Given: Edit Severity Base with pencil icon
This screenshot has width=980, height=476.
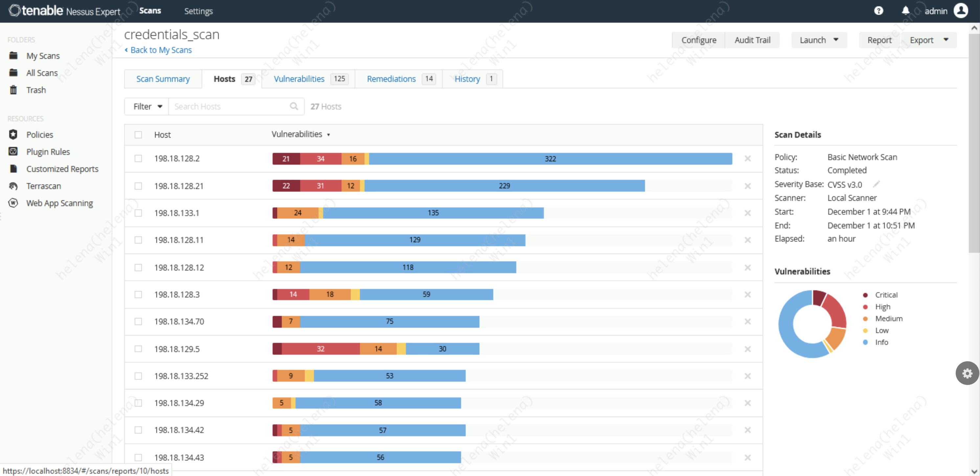Looking at the screenshot, I should (x=876, y=184).
